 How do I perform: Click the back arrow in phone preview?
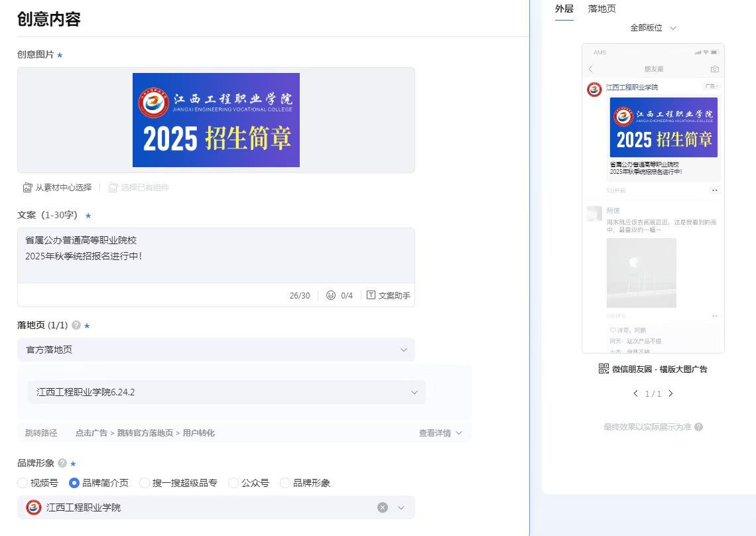(x=591, y=69)
